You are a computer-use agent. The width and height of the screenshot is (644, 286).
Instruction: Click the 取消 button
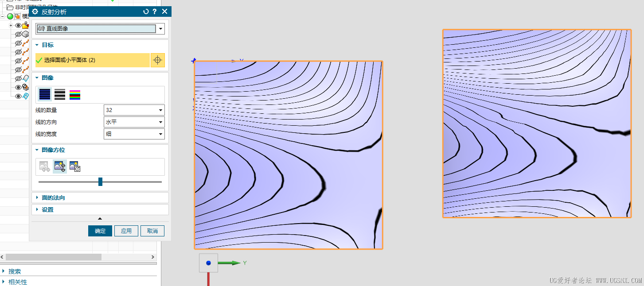click(x=152, y=231)
